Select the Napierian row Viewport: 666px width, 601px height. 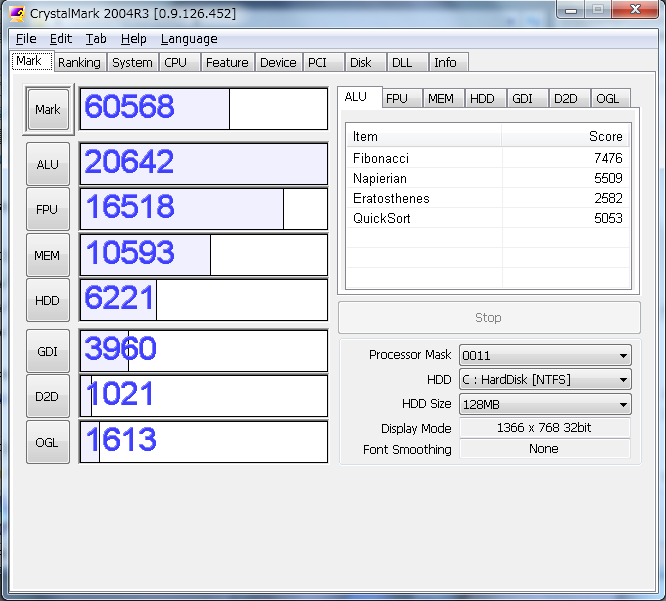tap(488, 178)
